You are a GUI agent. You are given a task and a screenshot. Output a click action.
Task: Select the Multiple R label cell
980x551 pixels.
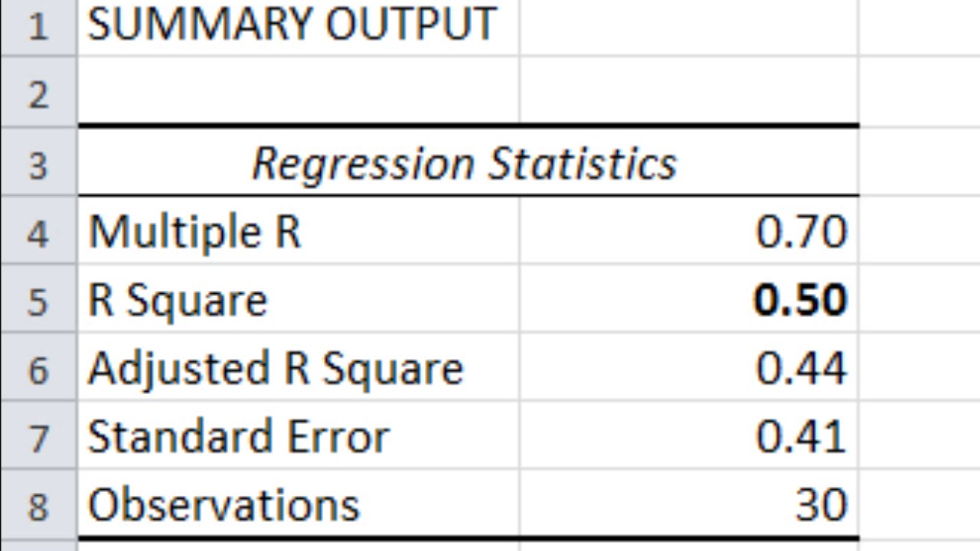[195, 232]
